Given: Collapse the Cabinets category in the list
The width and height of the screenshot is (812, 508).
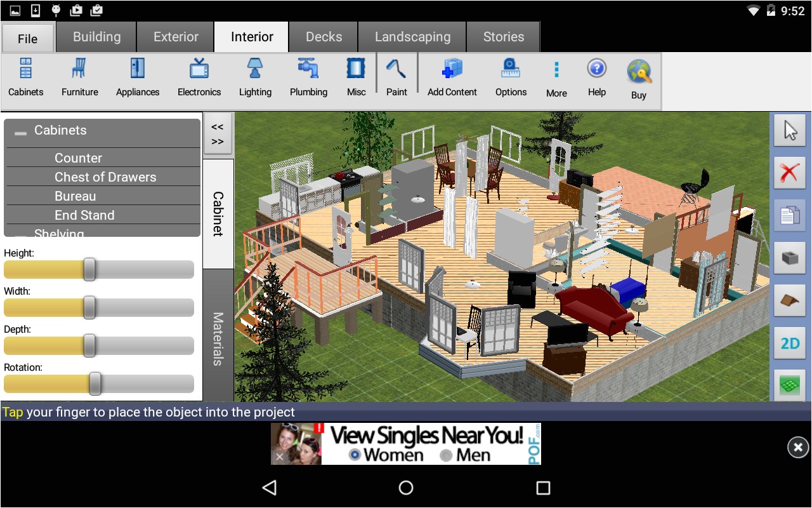Looking at the screenshot, I should [x=20, y=131].
